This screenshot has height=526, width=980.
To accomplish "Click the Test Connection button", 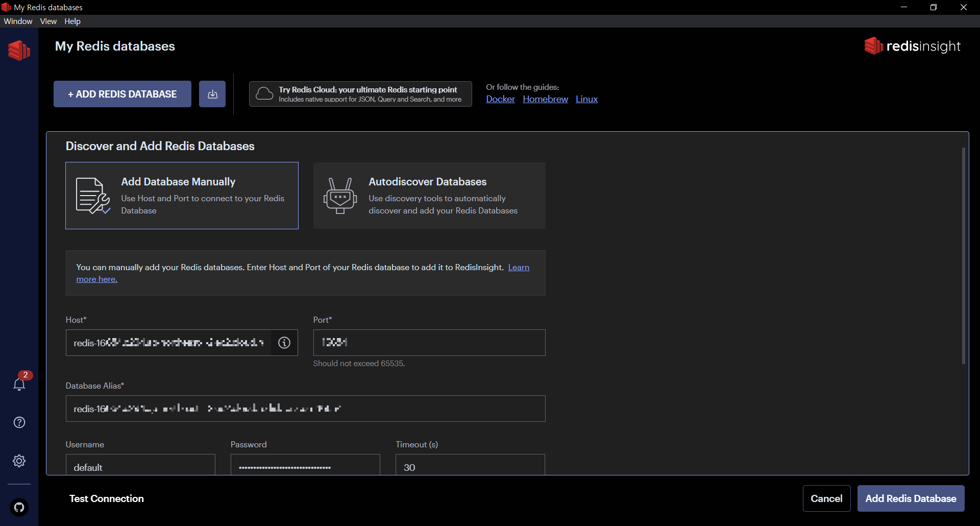I will point(107,498).
